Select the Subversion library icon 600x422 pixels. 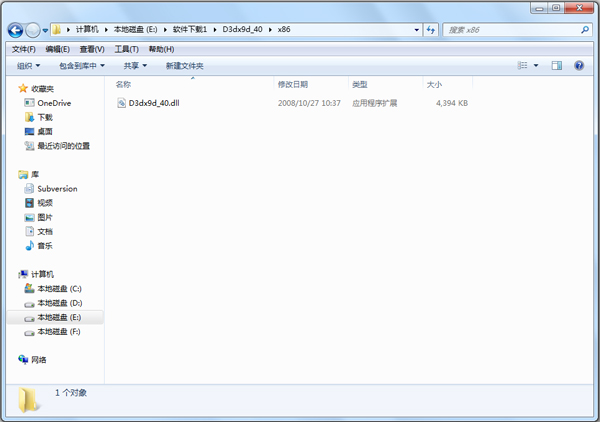click(29, 189)
